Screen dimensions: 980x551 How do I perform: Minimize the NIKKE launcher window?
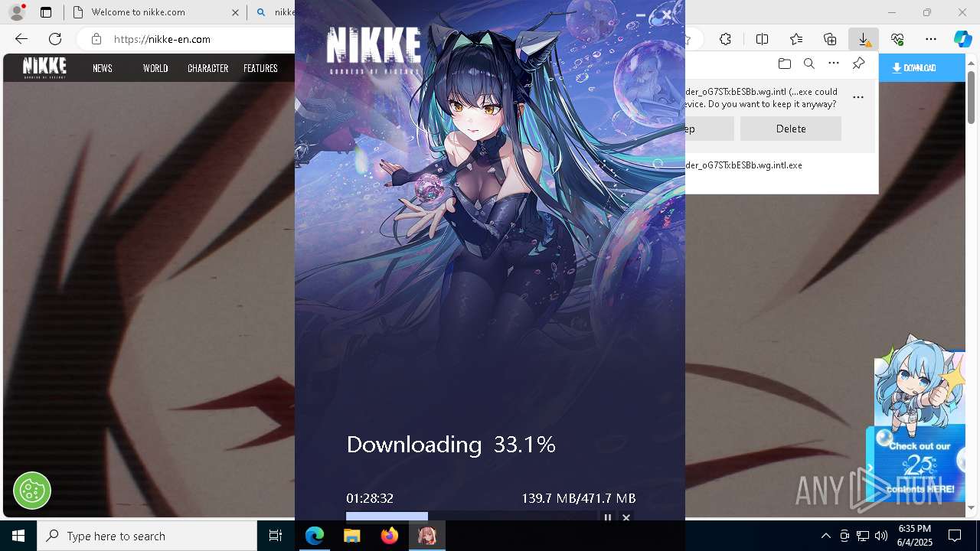tap(641, 15)
